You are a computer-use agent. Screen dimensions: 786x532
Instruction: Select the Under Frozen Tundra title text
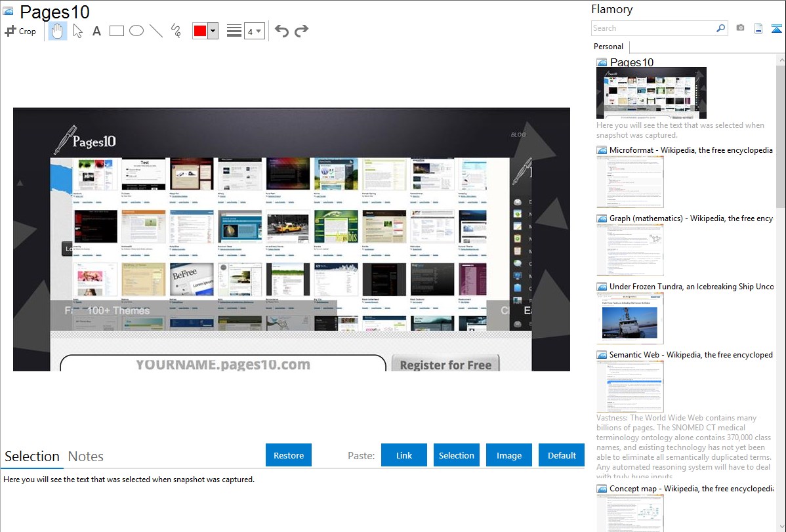pyautogui.click(x=692, y=286)
